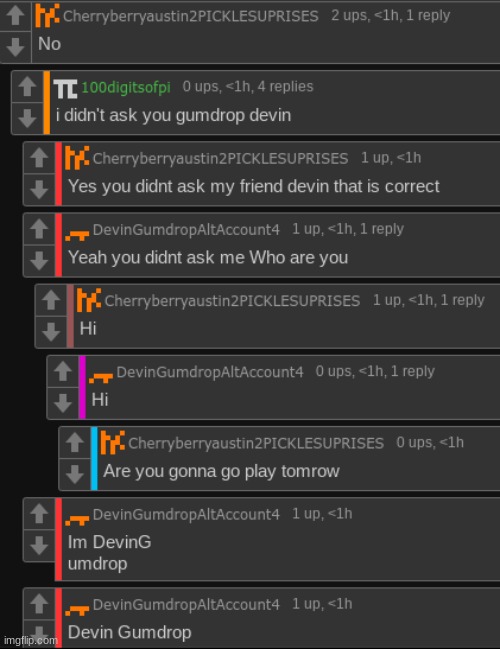Upvote 100digitsofpi's gumdrop devin comment

coord(27,87)
